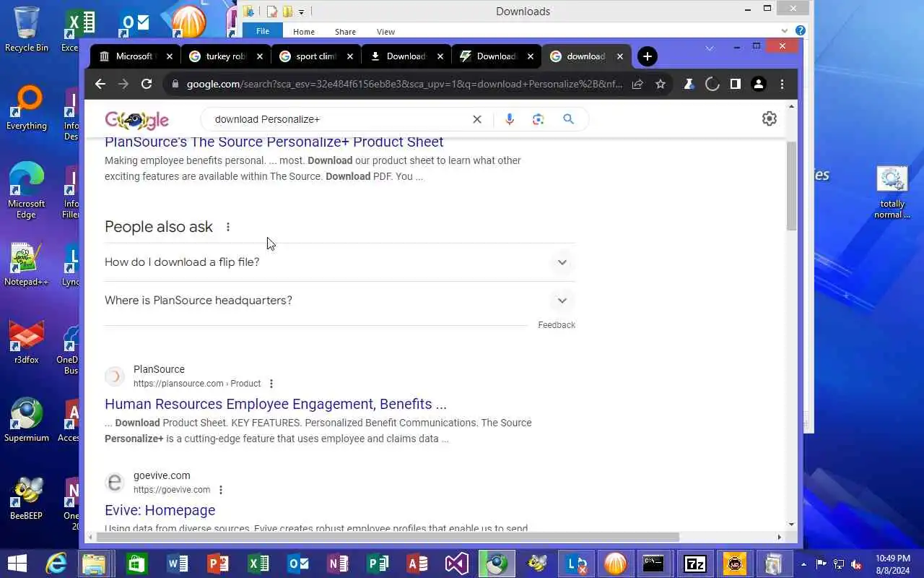Click the horizontal scrollbar thumb
The width and height of the screenshot is (924, 578).
pos(388,537)
